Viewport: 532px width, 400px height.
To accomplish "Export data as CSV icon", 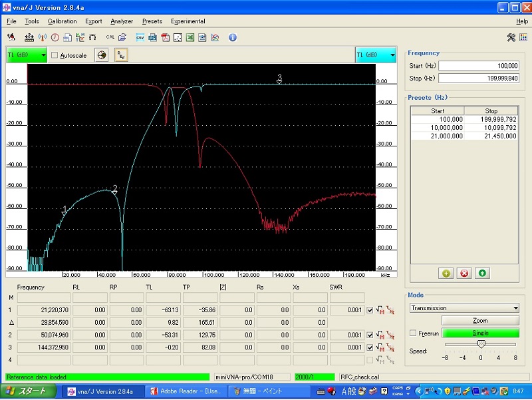I will tap(140, 37).
